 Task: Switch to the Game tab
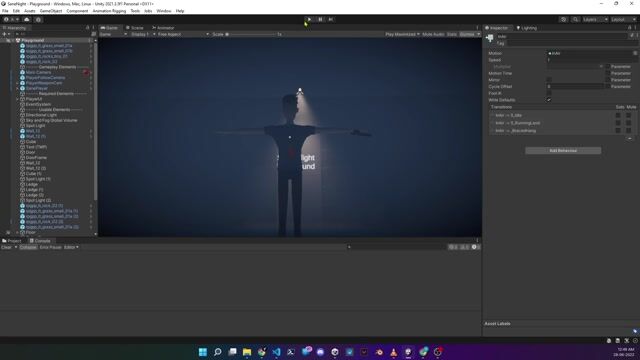click(x=109, y=28)
